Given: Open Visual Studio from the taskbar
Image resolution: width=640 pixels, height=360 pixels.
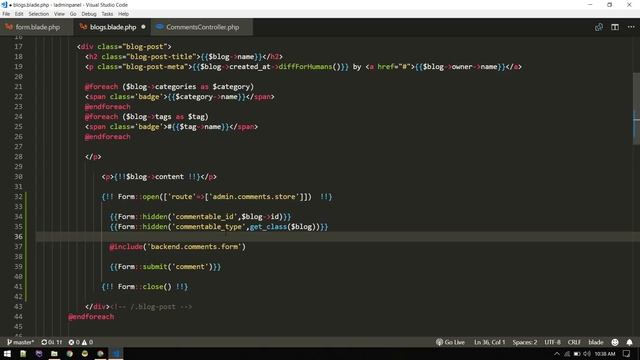Looking at the screenshot, I should coord(39,353).
